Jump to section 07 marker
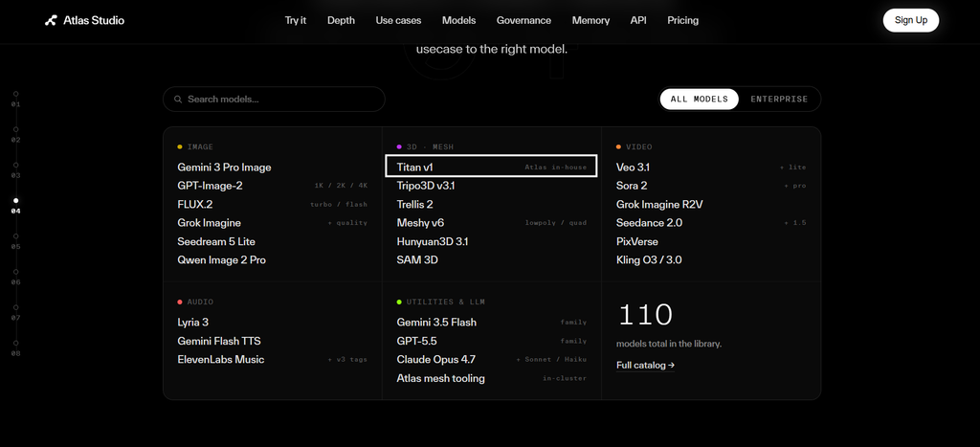Image resolution: width=980 pixels, height=447 pixels. pyautogui.click(x=15, y=313)
